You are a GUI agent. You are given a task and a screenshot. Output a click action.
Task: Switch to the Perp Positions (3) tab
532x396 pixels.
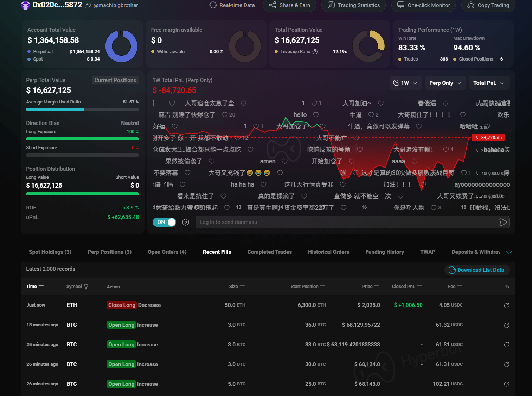pyautogui.click(x=109, y=252)
